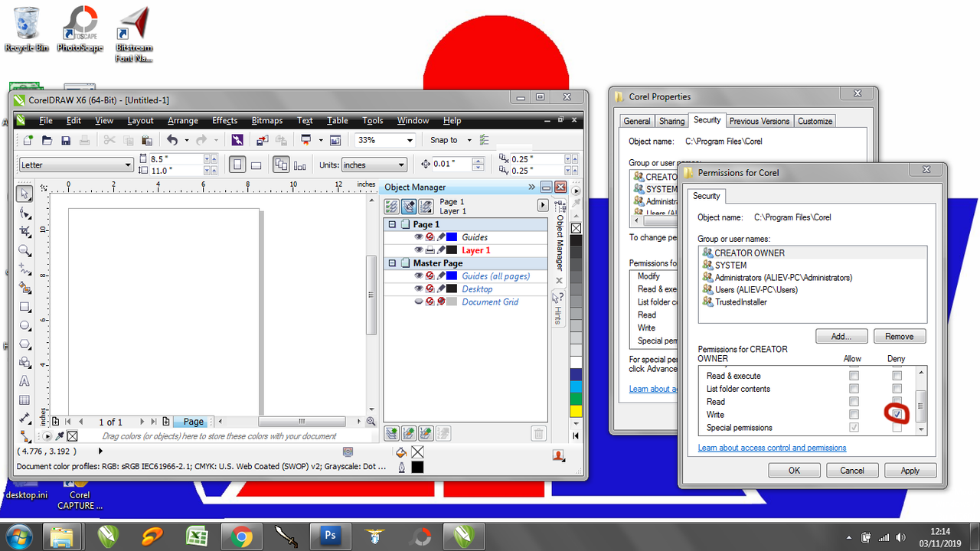Select the Pick tool in the toolbox
The width and height of the screenshot is (980, 551).
(24, 194)
